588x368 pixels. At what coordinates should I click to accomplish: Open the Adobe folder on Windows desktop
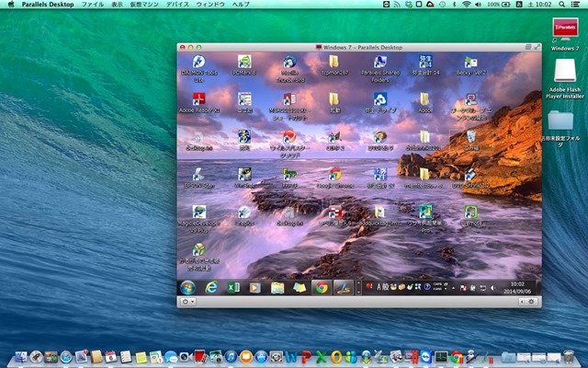(424, 103)
